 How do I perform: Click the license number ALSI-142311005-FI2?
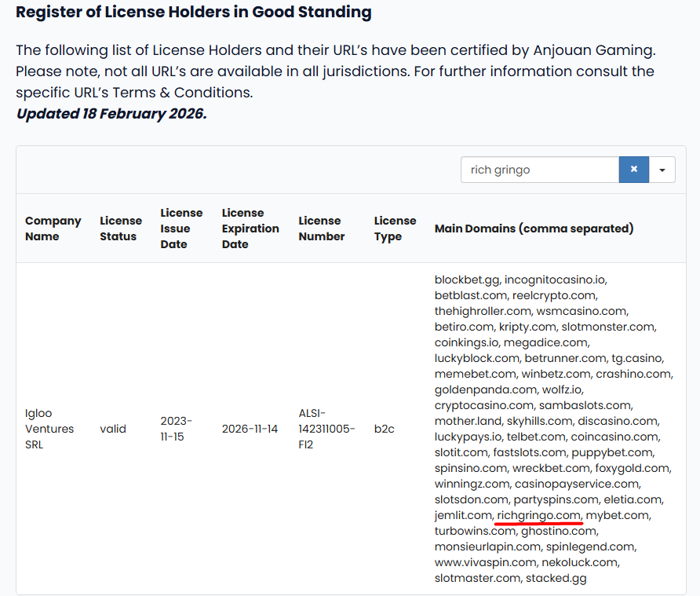point(326,429)
